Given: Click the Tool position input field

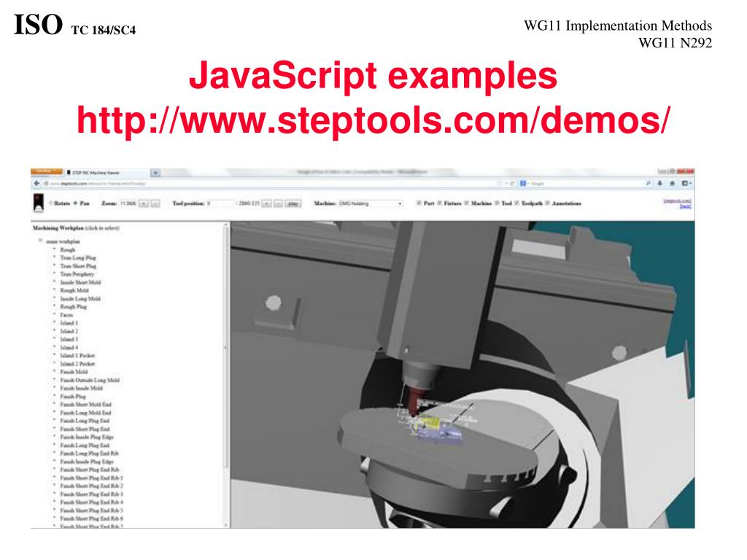Looking at the screenshot, I should (x=220, y=203).
